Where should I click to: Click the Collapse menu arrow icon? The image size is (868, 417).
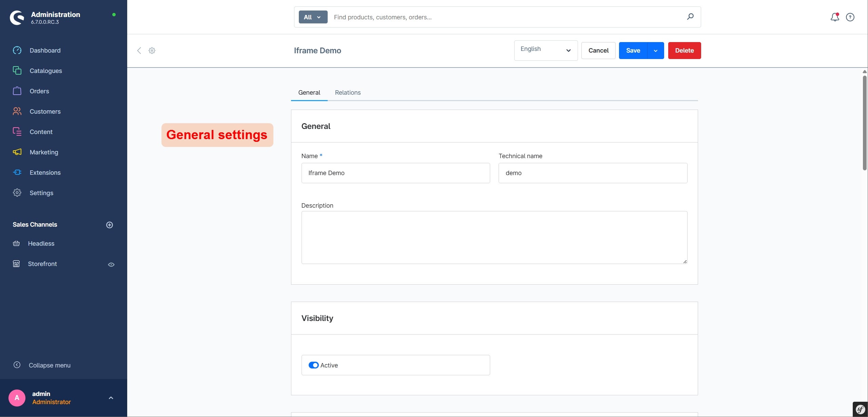17,365
